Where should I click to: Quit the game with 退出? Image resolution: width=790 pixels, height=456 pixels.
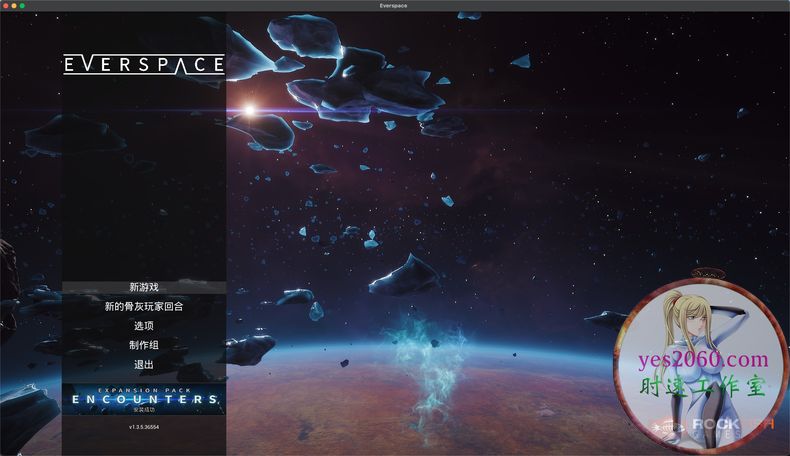pos(144,365)
